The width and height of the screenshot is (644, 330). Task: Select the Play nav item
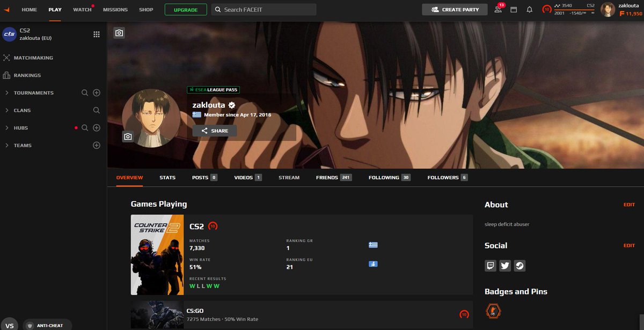[x=55, y=10]
